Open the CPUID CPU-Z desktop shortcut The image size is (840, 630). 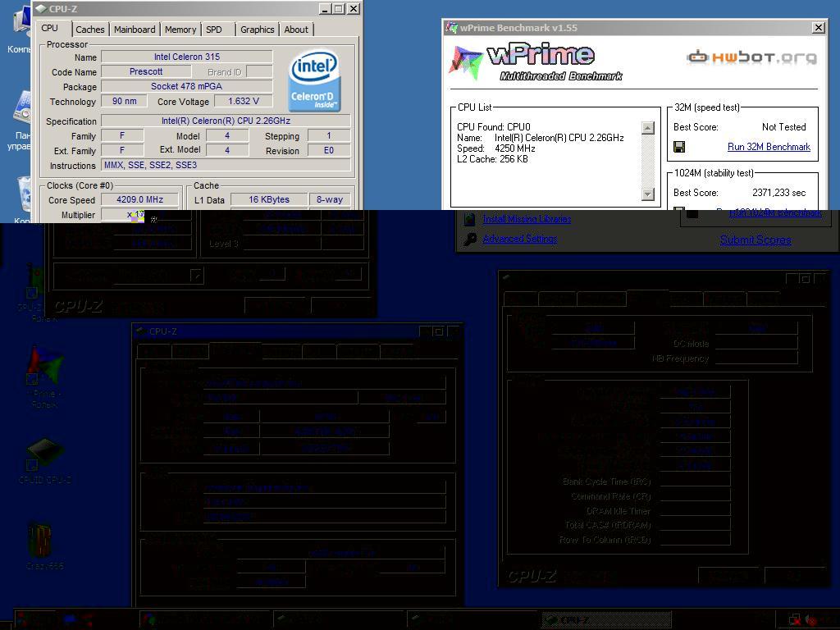click(45, 461)
